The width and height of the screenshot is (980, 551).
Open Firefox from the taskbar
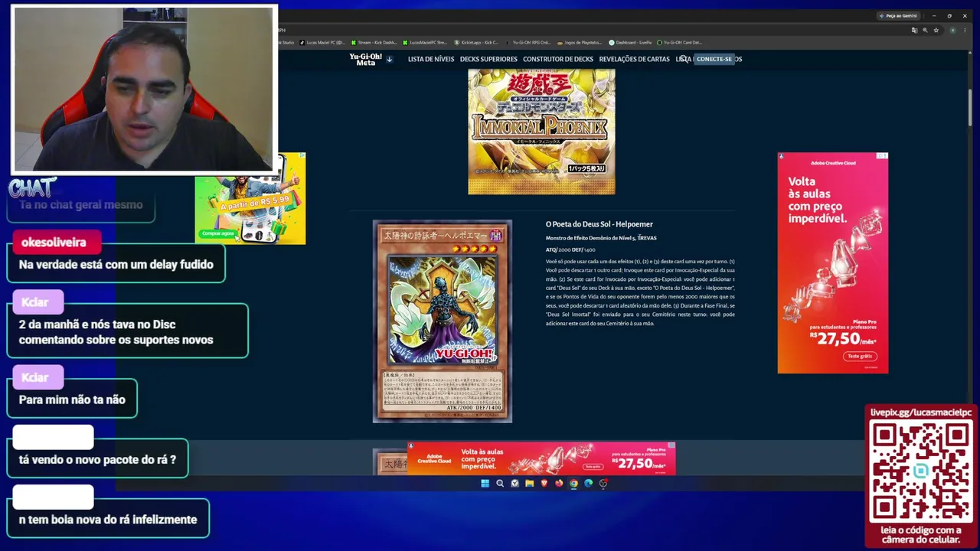(559, 483)
